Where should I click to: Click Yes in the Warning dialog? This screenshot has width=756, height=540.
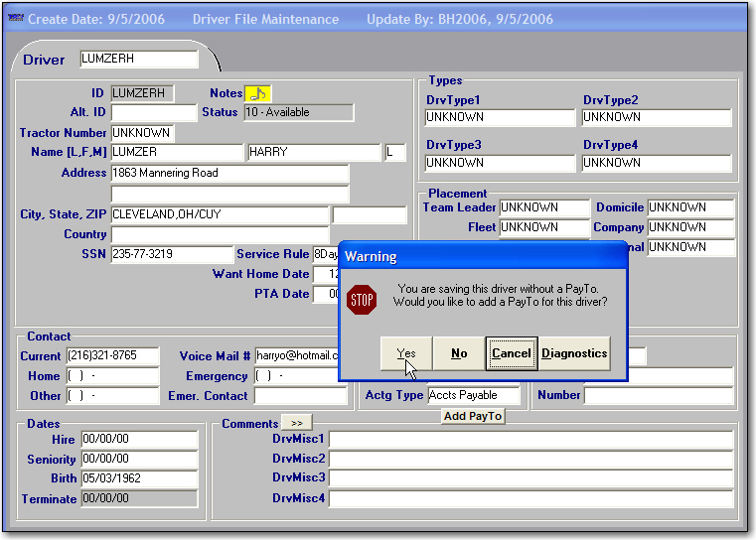pos(406,353)
